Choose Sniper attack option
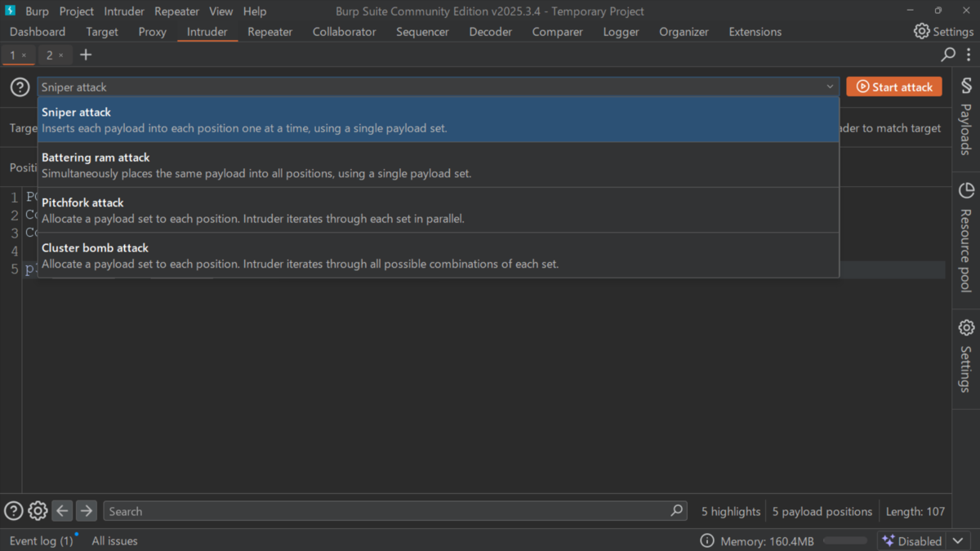 coord(439,120)
